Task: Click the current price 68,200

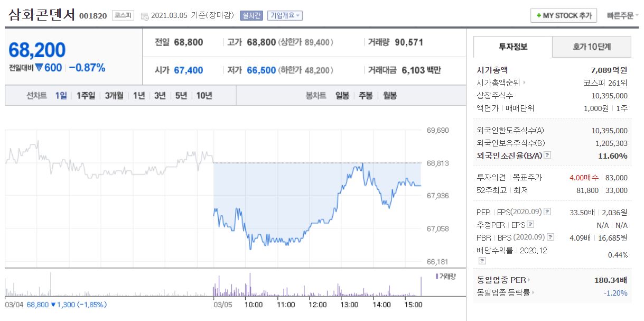Action: (37, 50)
